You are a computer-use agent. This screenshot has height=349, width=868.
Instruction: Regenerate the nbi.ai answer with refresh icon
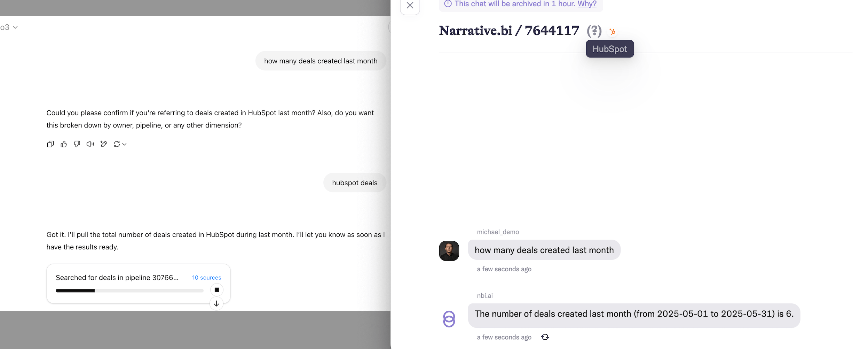point(545,337)
